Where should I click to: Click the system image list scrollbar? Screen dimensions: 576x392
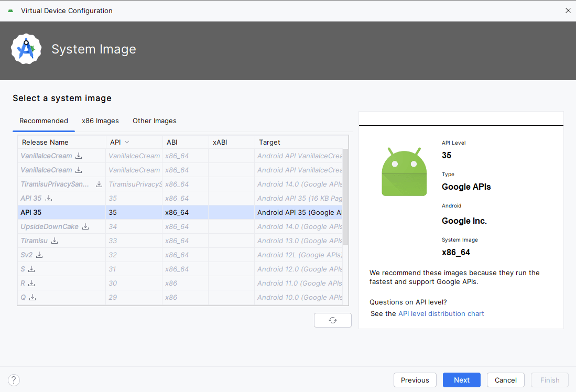click(345, 197)
